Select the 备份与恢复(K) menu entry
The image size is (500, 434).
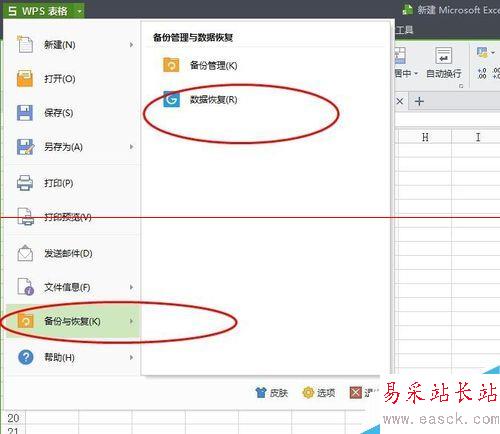[72, 321]
